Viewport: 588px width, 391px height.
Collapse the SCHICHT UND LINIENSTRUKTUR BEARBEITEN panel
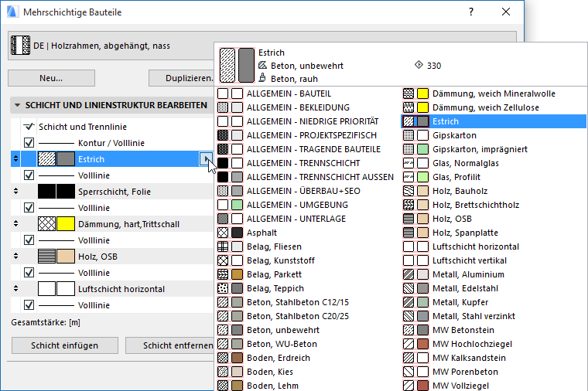tap(17, 105)
